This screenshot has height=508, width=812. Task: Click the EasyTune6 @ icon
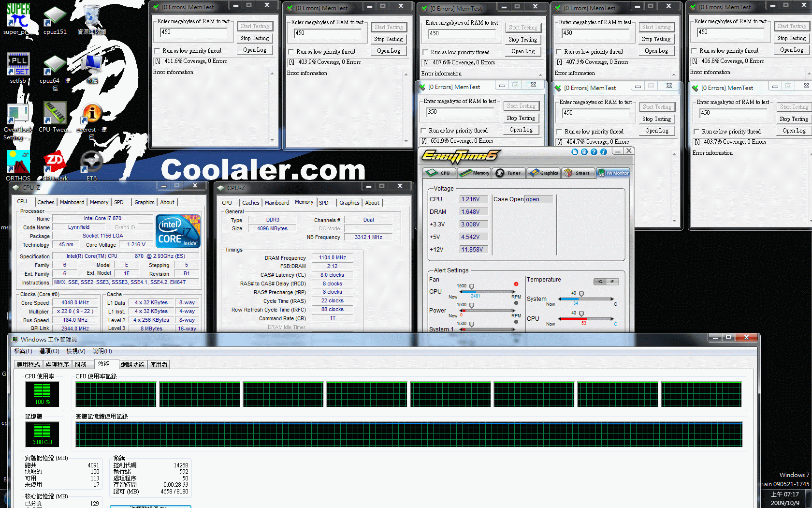[584, 152]
